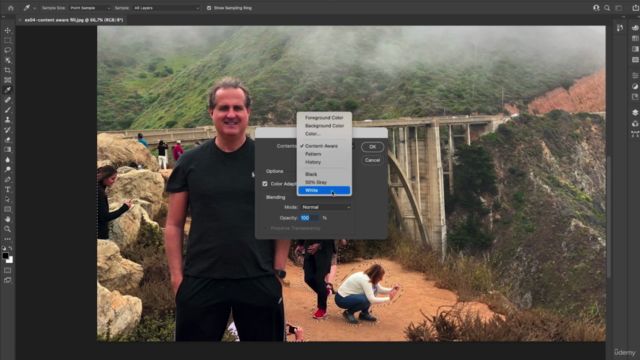
Task: Open the Color panel icon
Action: [x=635, y=28]
